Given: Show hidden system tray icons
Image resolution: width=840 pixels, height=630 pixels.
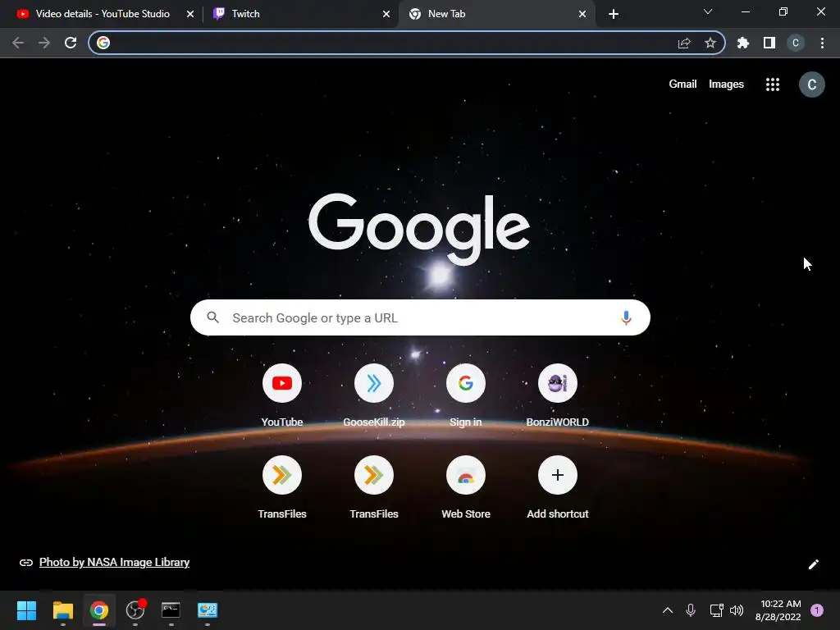Looking at the screenshot, I should [x=668, y=610].
